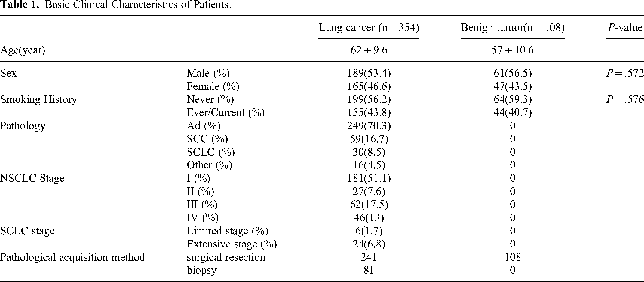Select the Male (%) lung cancer value 189(53.4)
The image size is (644, 282).
pos(369,73)
